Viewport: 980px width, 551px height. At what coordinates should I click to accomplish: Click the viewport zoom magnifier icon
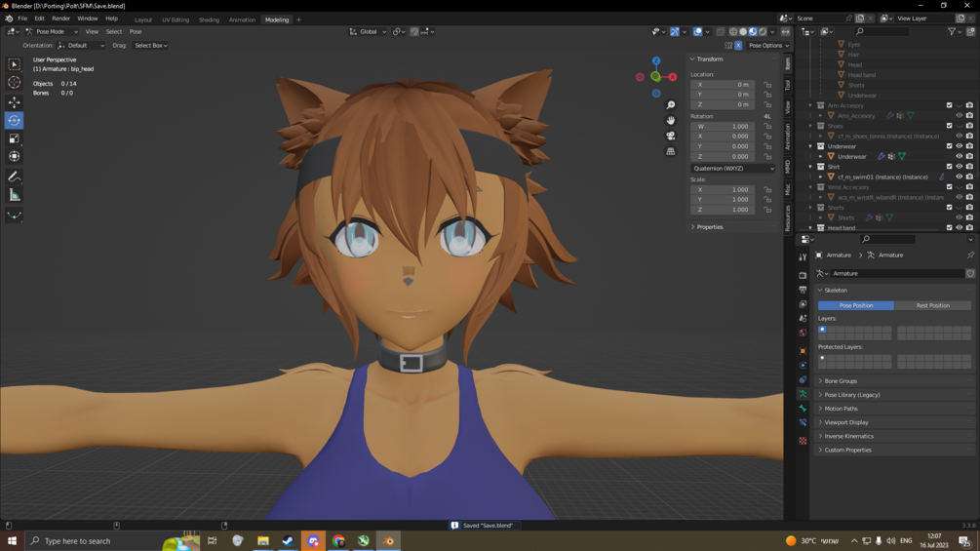coord(671,105)
